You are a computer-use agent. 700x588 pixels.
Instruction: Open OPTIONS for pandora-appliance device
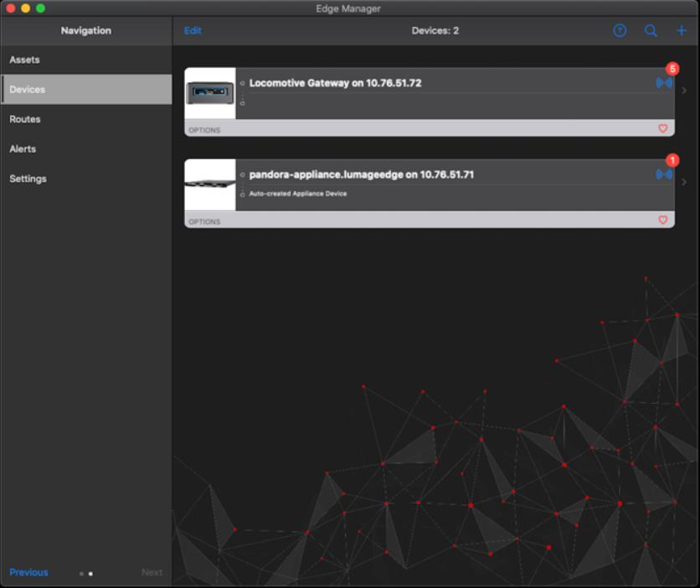(x=204, y=221)
